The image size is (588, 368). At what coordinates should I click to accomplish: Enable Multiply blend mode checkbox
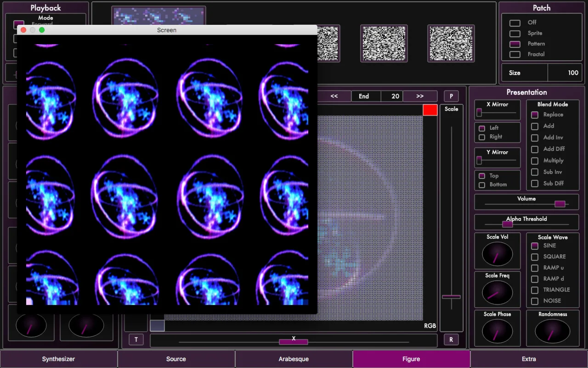(x=535, y=161)
